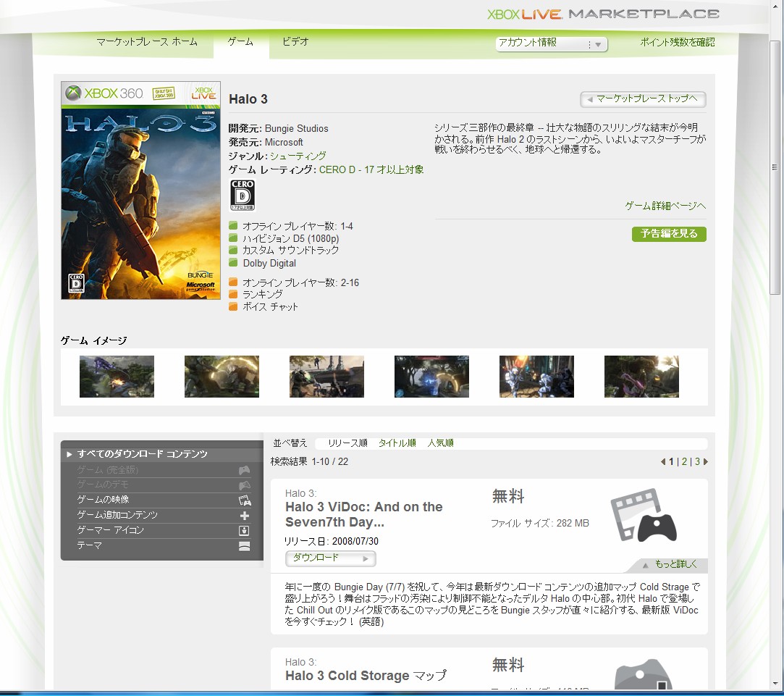Click マーケットプレース トップへ button
The width and height of the screenshot is (784, 696).
pos(643,99)
